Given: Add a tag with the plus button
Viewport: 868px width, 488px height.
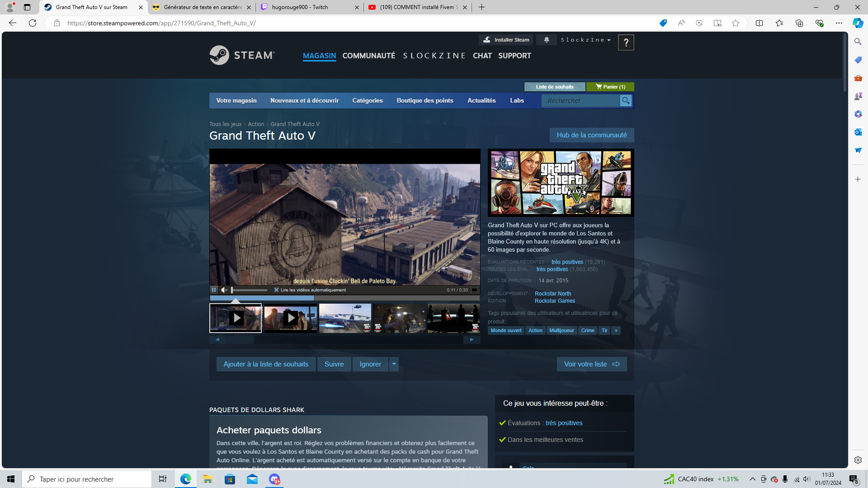Looking at the screenshot, I should coord(616,331).
